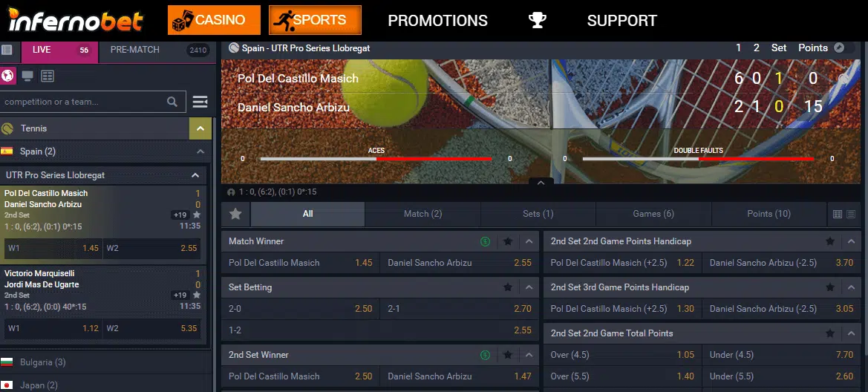The width and height of the screenshot is (868, 392).
Task: Click the +19 markets badge for Del Castillo match
Action: coord(180,215)
